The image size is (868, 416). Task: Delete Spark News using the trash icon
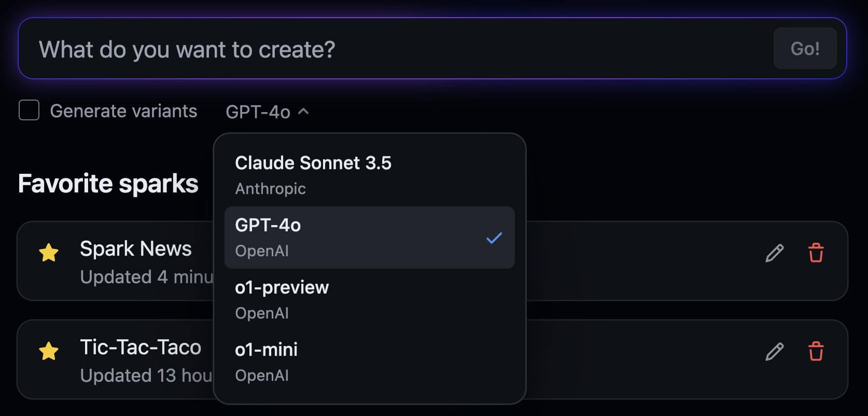point(816,253)
